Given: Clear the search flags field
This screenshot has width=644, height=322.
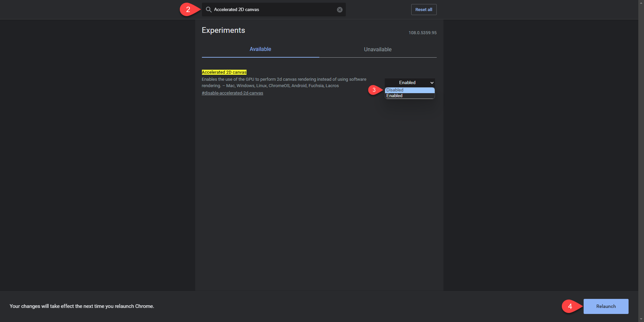Looking at the screenshot, I should [x=339, y=10].
